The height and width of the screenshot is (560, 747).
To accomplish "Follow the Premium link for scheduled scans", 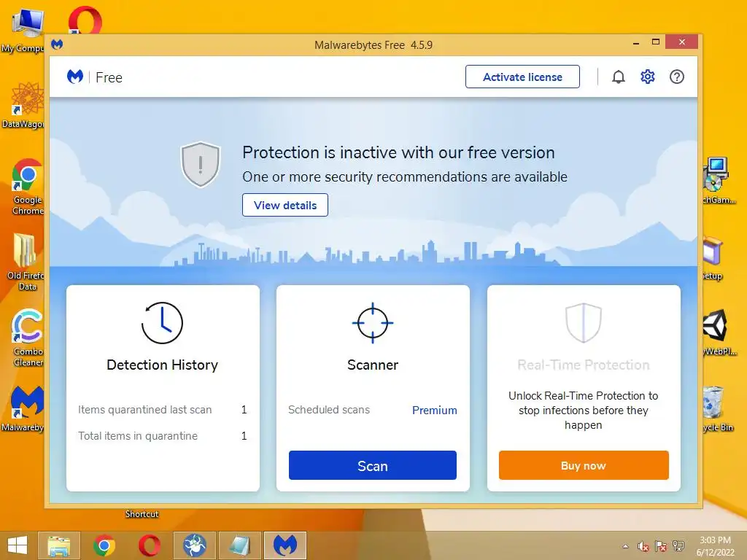I will pos(435,410).
